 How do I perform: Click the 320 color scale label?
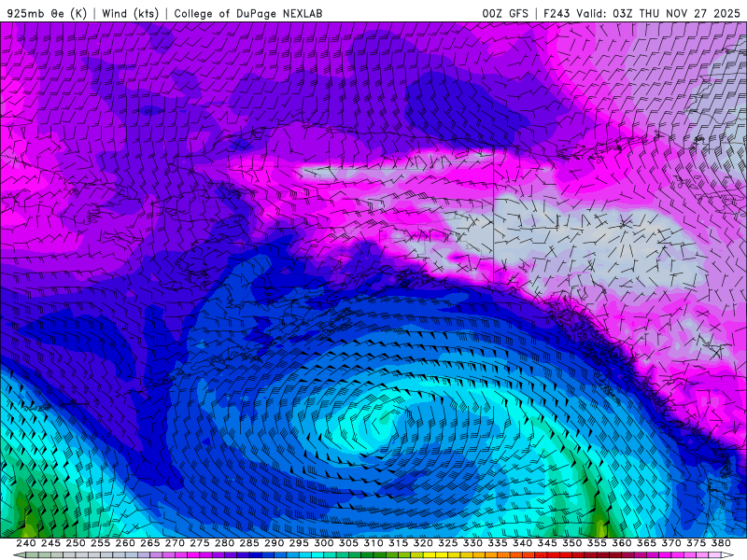click(x=423, y=543)
